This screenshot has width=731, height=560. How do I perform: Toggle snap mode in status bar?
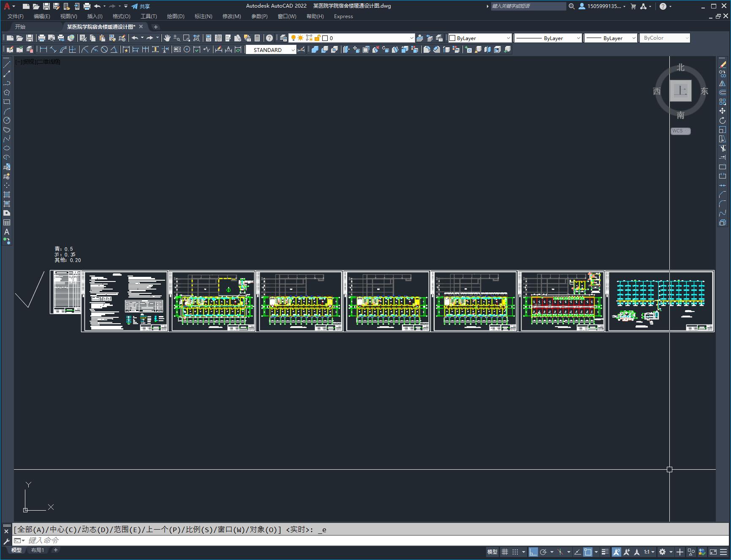(515, 552)
